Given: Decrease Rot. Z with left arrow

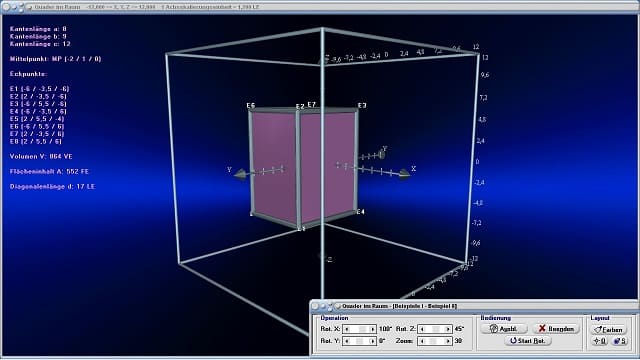Looking at the screenshot, I should point(422,329).
